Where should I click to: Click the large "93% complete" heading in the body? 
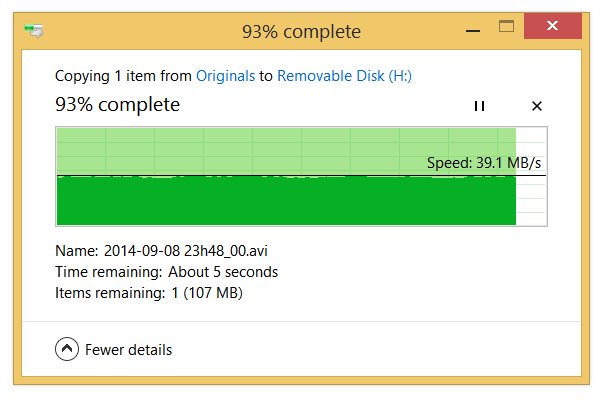117,104
